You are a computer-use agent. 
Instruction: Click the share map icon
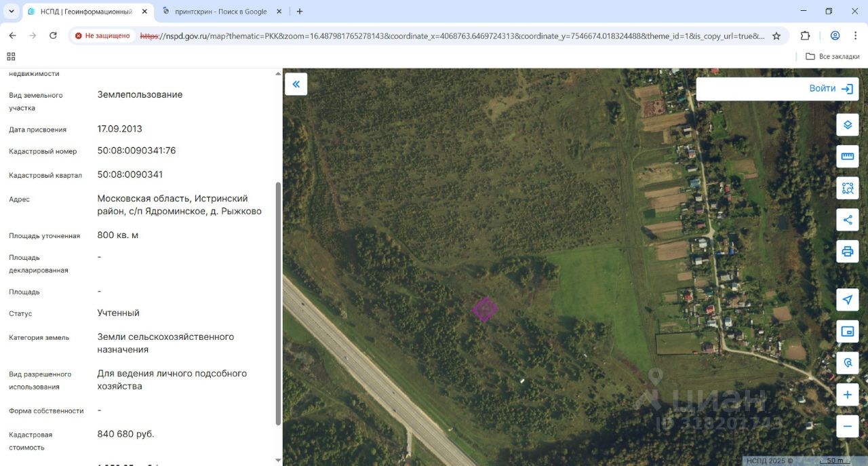tap(847, 220)
